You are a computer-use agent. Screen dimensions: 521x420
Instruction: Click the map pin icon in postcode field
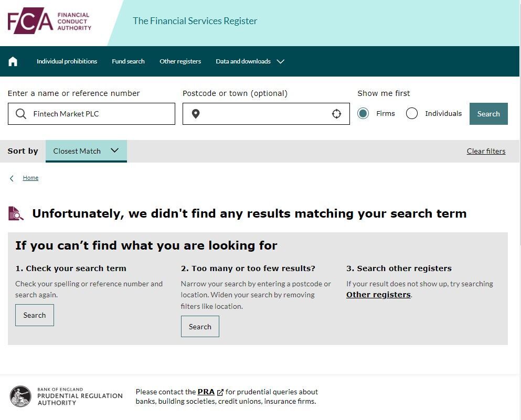coord(196,114)
